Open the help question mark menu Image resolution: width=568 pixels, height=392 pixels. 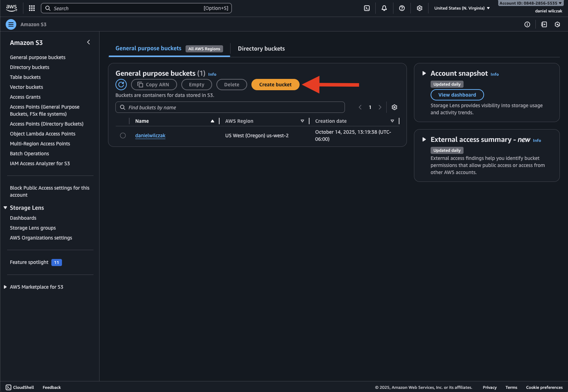402,8
